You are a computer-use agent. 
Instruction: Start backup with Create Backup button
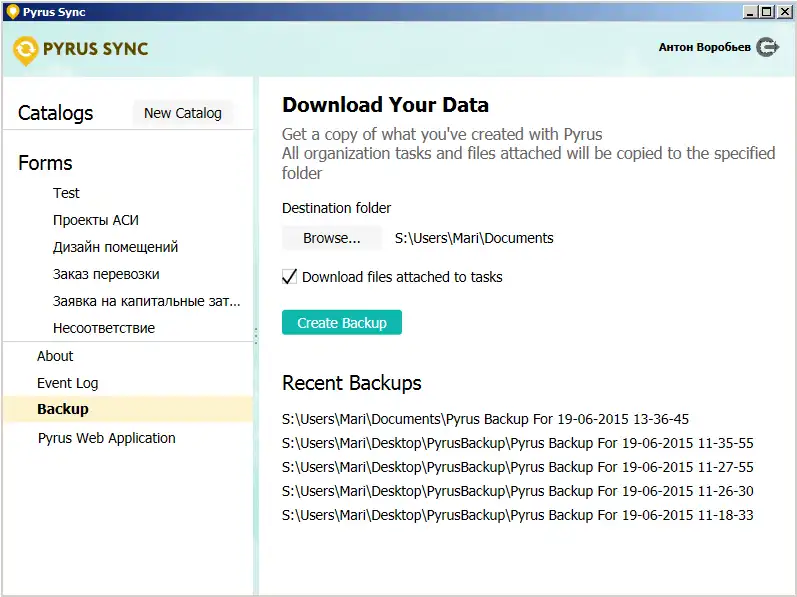342,323
